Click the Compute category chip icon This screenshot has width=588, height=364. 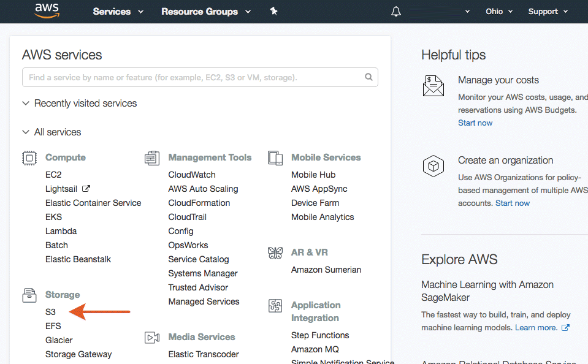(x=29, y=158)
